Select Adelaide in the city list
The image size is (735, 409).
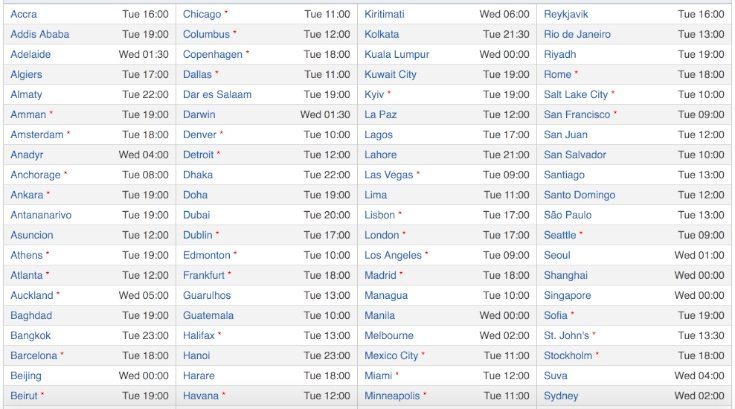click(x=30, y=54)
